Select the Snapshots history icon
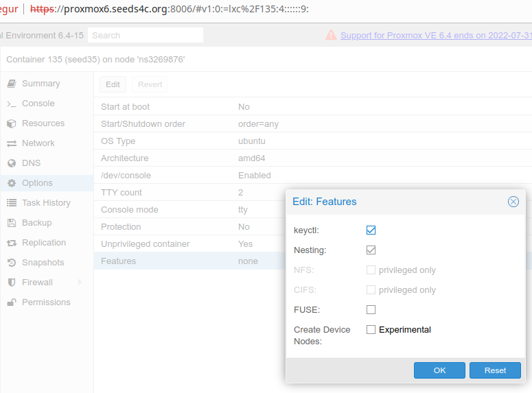 [x=11, y=263]
